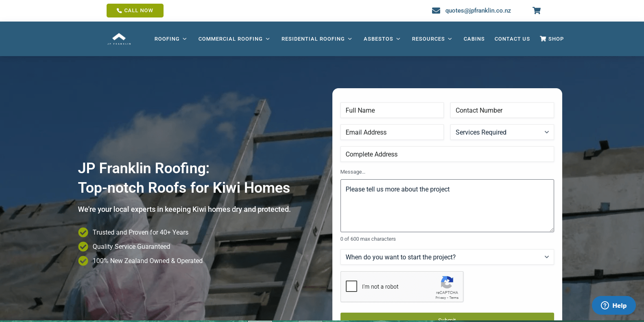
Task: Expand the Commercial Roofing chevron
Action: (268, 39)
